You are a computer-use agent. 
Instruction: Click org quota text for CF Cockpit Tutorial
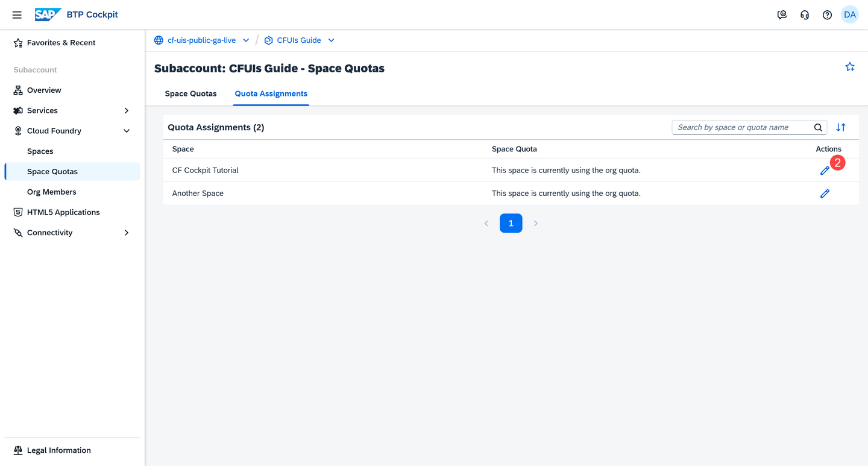566,171
